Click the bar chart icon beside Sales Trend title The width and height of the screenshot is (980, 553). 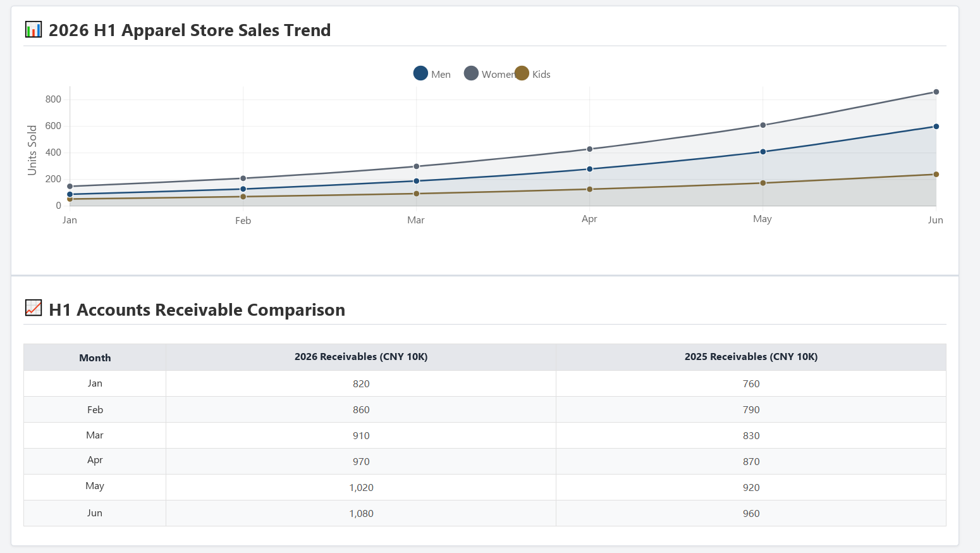[x=34, y=29]
